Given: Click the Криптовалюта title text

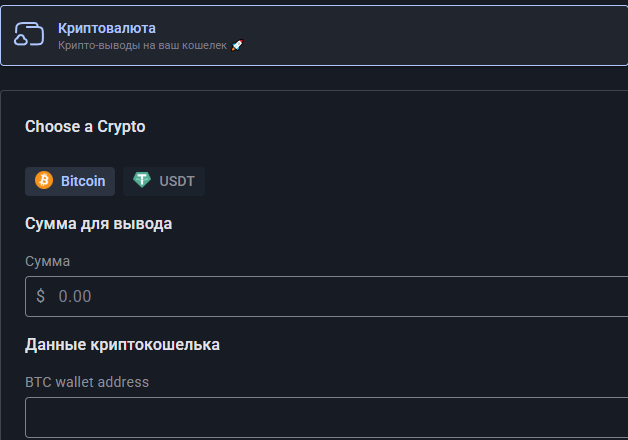Looking at the screenshot, I should coord(106,28).
